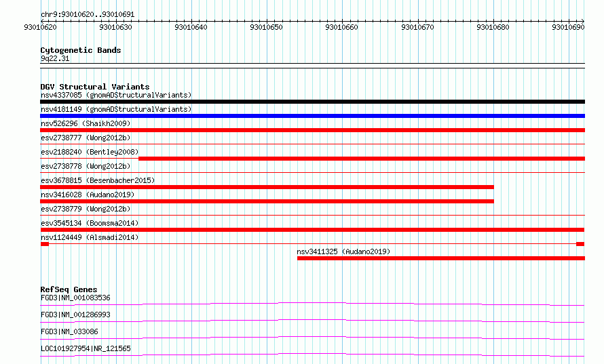Open variant label nsv1124449 (Alsmadi2014)
This screenshot has width=604, height=364.
point(90,237)
